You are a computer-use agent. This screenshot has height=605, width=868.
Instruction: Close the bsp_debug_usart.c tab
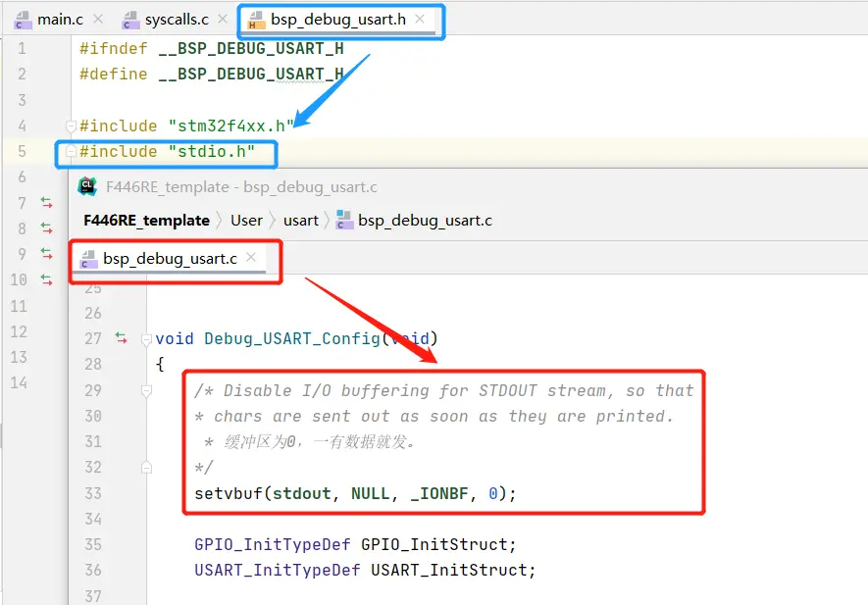coord(251,257)
